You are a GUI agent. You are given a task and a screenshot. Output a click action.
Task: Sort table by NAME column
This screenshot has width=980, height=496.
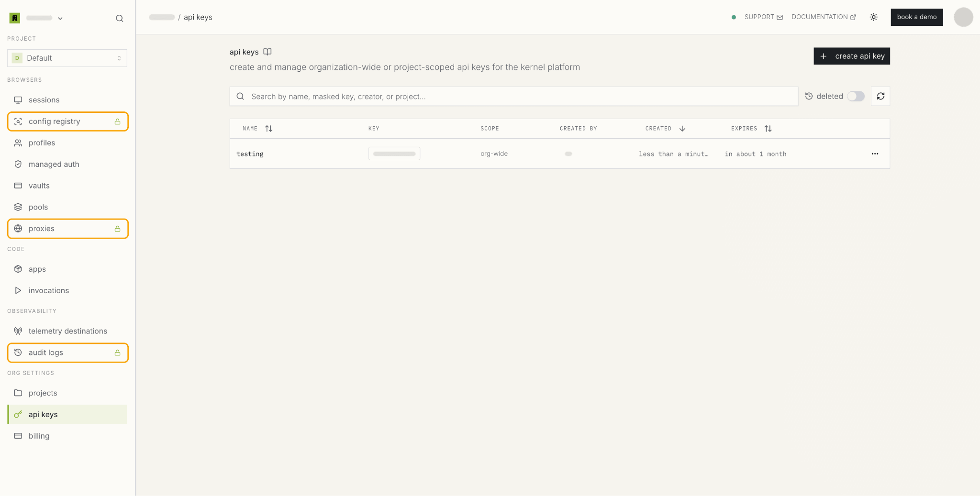click(257, 129)
